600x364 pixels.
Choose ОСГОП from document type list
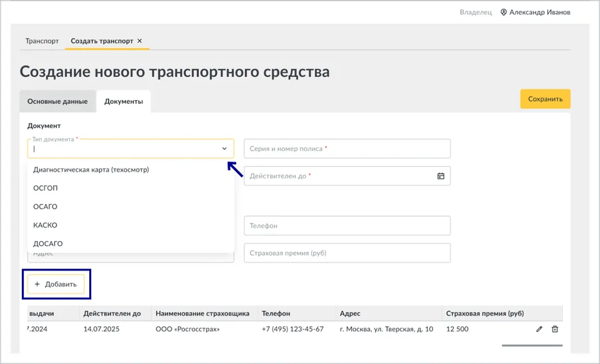pyautogui.click(x=130, y=188)
